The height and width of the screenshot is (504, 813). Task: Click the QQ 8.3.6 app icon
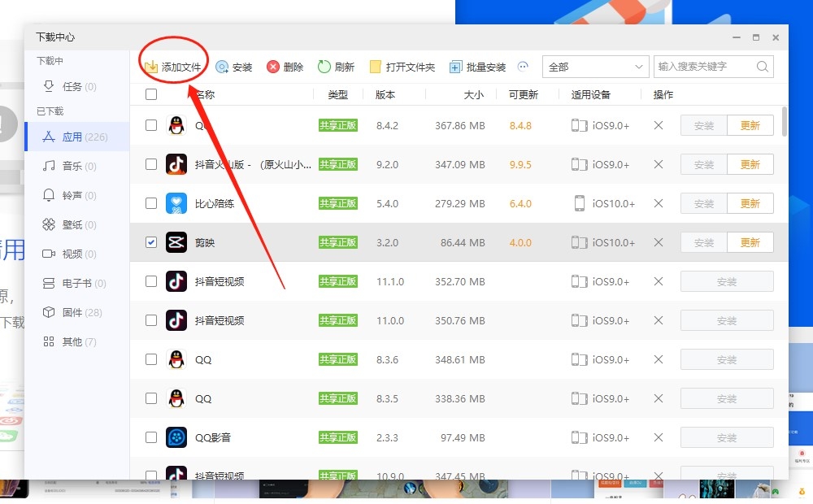176,359
